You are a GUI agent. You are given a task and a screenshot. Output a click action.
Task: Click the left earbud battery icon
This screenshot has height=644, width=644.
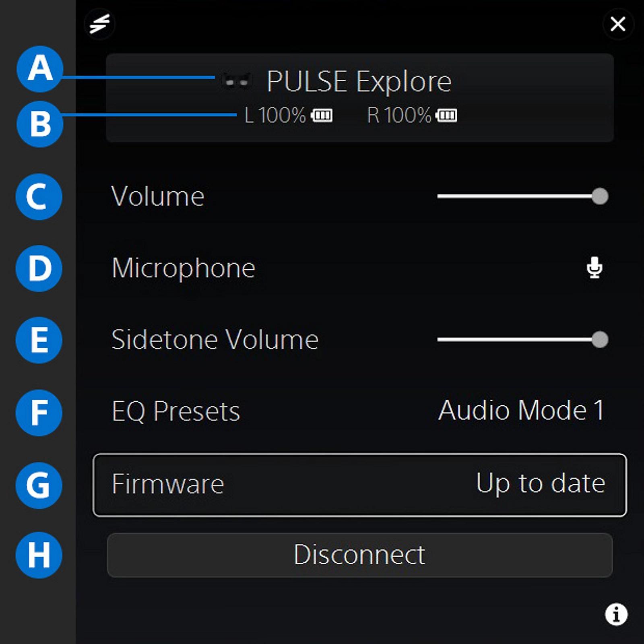322,116
